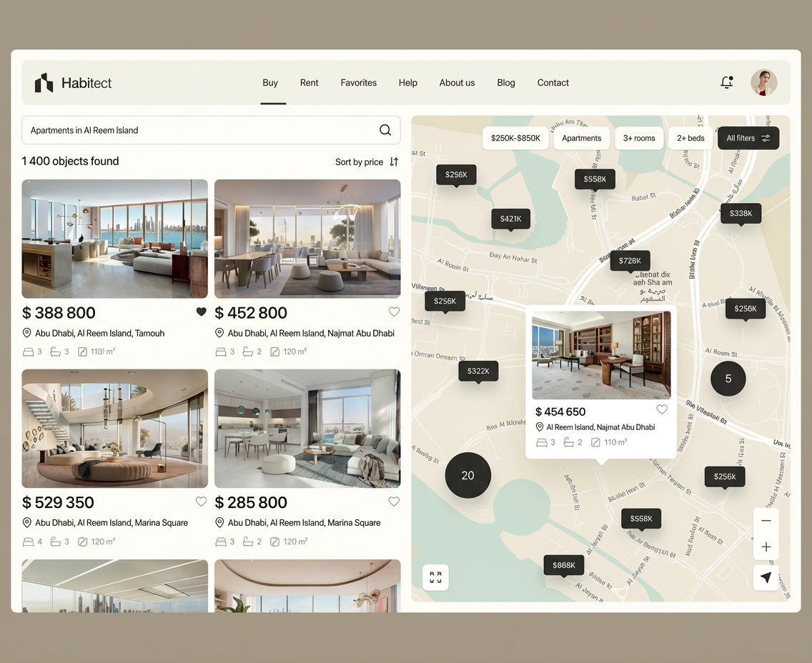Open the Blog link in navigation
This screenshot has height=663, width=812.
tap(506, 83)
